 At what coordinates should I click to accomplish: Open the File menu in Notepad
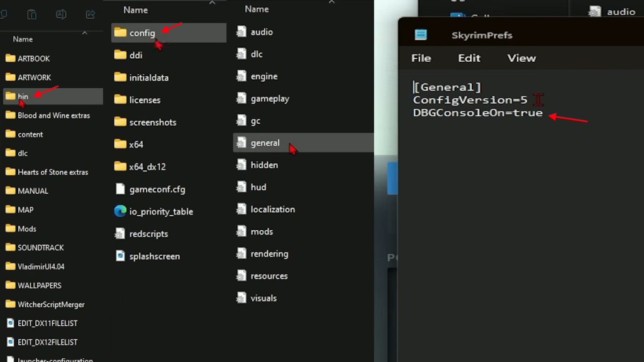pyautogui.click(x=421, y=58)
